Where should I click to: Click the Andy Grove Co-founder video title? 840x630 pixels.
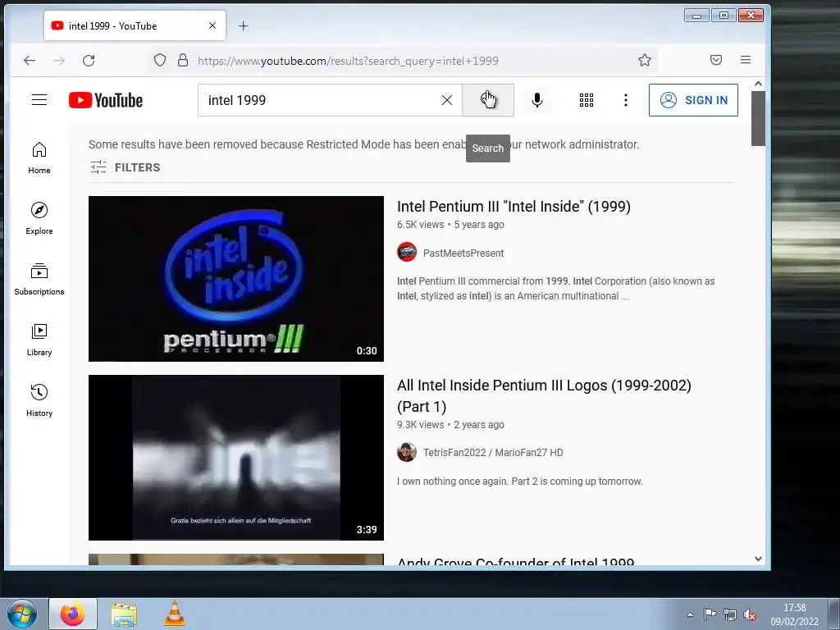coord(515,561)
